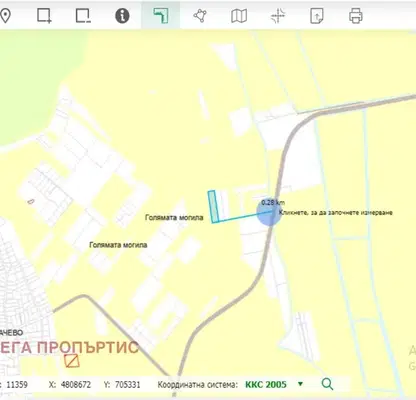Image resolution: width=416 pixels, height=400 pixels.
Task: Click the Координатна система label
Action: 198,385
